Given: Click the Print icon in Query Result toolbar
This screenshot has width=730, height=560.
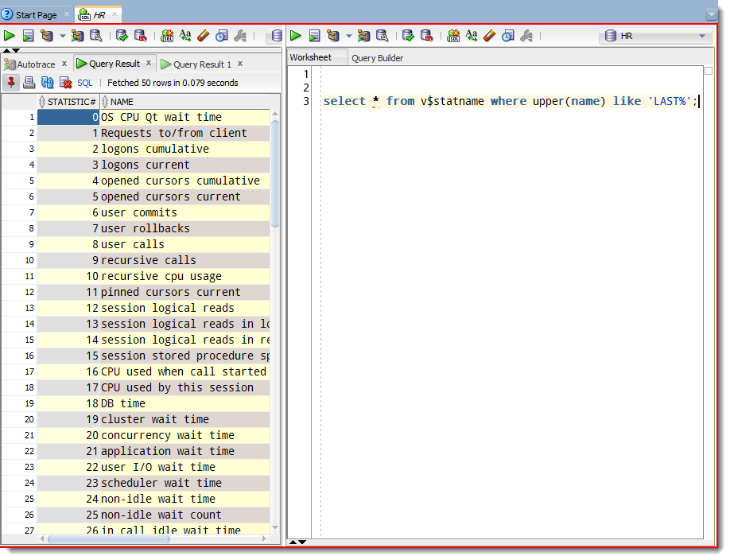Looking at the screenshot, I should (29, 83).
